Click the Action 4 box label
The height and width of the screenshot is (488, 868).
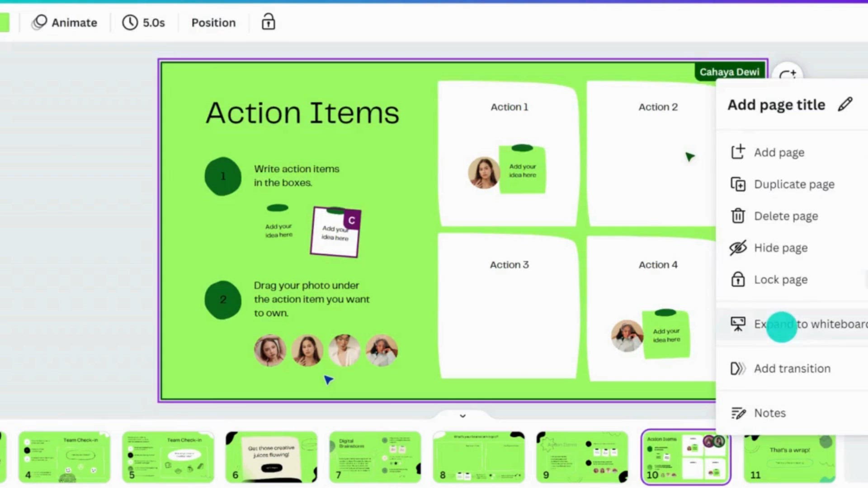click(x=658, y=265)
